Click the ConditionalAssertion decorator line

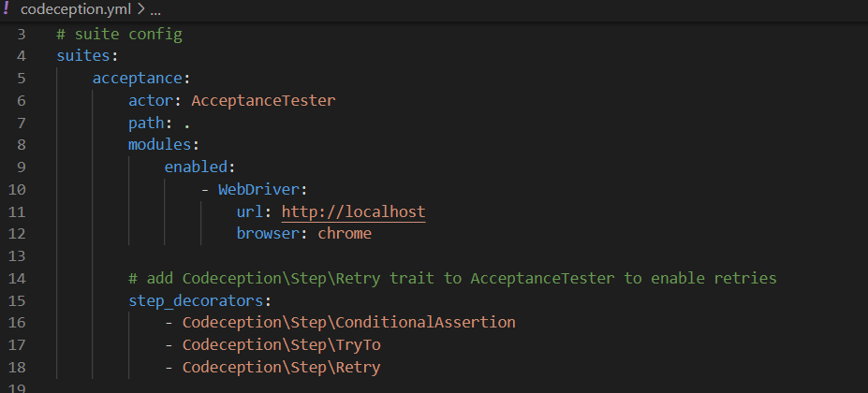[348, 323]
